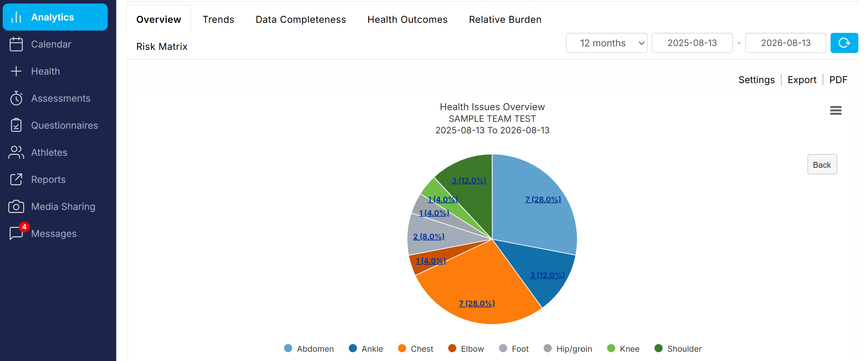868x361 pixels.
Task: Click the Athletes people icon
Action: pyautogui.click(x=16, y=152)
